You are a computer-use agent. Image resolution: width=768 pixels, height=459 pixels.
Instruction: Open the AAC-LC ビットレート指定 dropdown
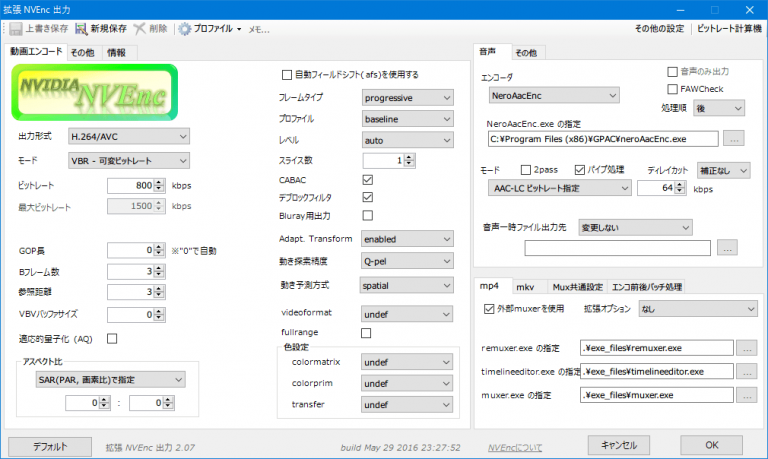[560, 188]
